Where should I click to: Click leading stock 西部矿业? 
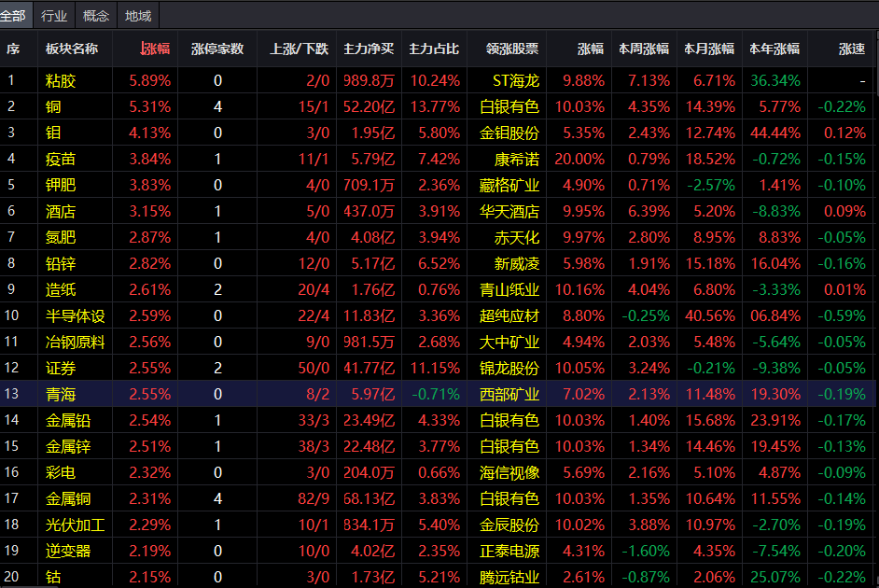click(509, 395)
